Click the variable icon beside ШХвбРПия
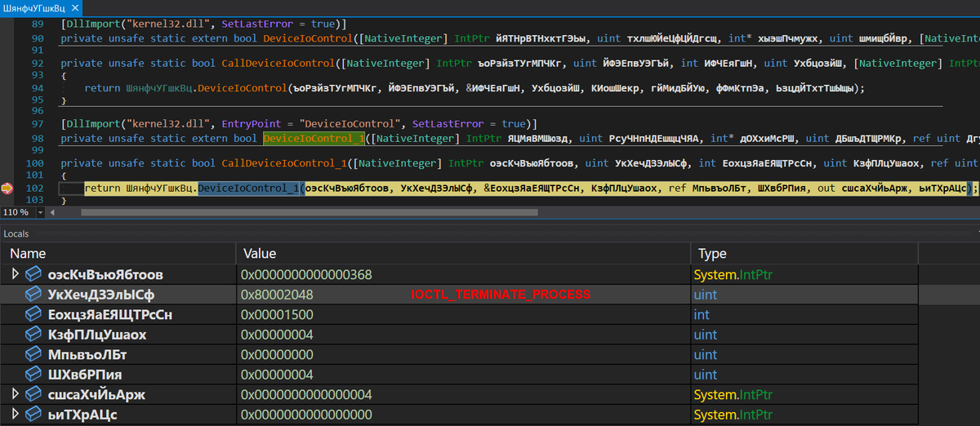 pyautogui.click(x=34, y=375)
